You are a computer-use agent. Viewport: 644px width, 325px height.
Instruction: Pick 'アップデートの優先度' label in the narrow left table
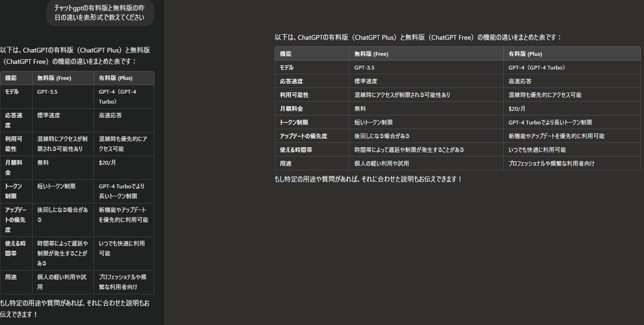tap(15, 219)
